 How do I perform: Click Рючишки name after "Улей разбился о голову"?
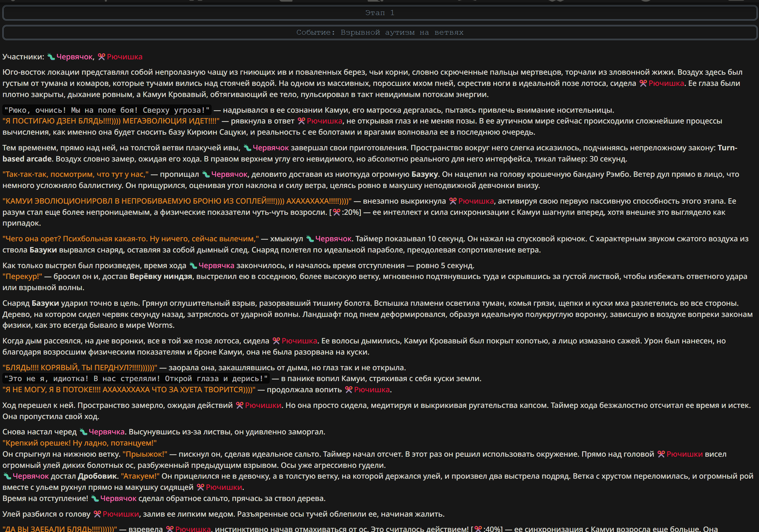pos(121,514)
